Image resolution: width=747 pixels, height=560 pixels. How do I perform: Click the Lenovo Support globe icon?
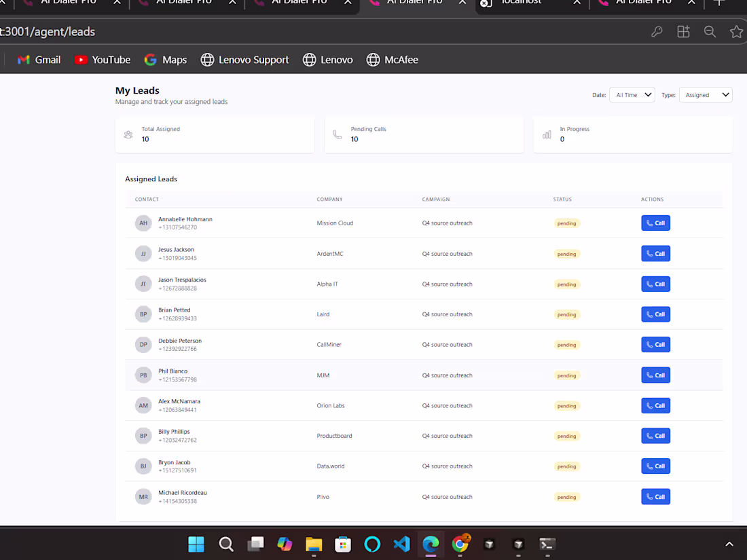click(207, 60)
